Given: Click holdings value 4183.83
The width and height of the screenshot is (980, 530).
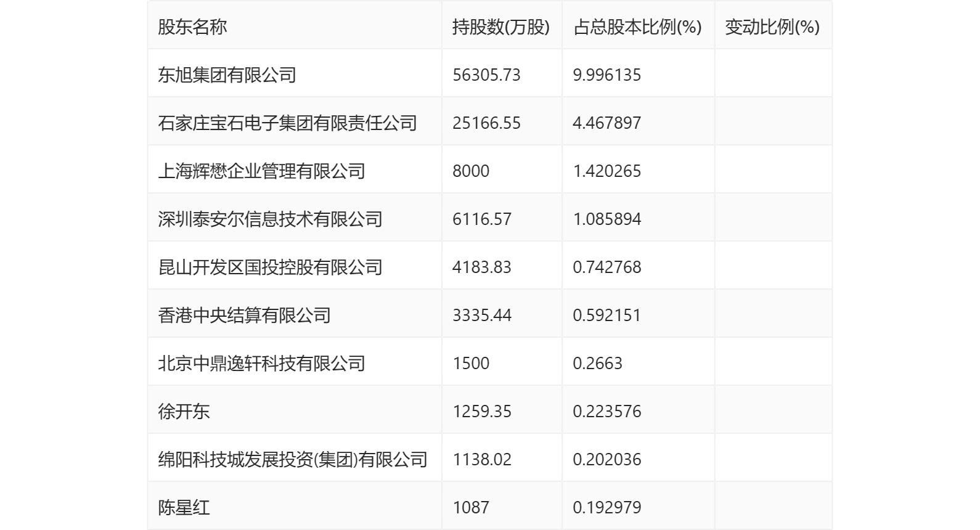Looking at the screenshot, I should pos(482,267).
